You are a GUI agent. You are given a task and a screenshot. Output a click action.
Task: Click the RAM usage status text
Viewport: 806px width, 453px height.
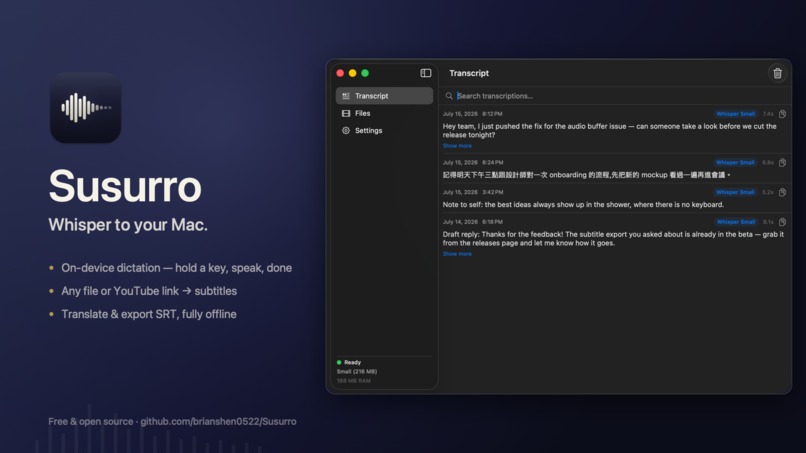pos(353,381)
